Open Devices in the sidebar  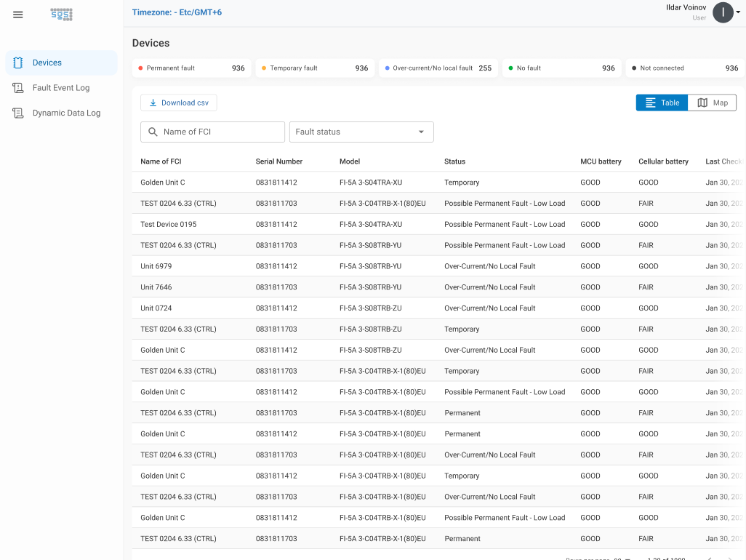(x=61, y=63)
